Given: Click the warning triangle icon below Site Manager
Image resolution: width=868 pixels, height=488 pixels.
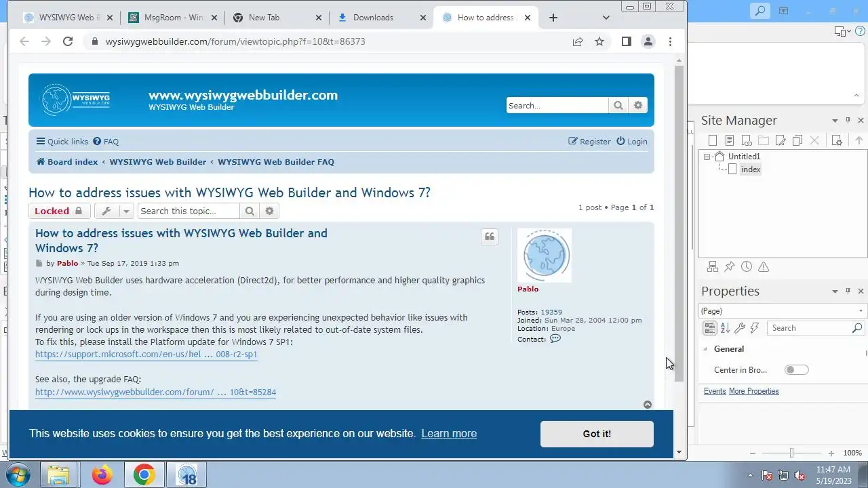Looking at the screenshot, I should [x=764, y=267].
